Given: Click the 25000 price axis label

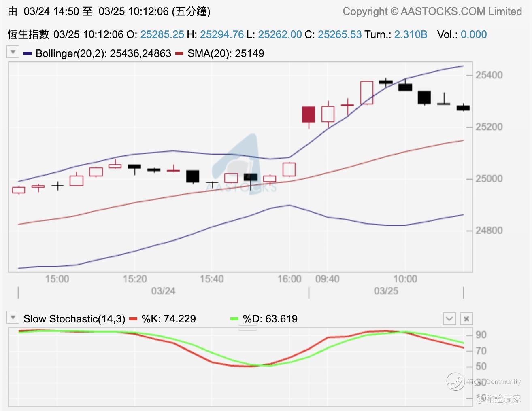Looking at the screenshot, I should pyautogui.click(x=489, y=179).
